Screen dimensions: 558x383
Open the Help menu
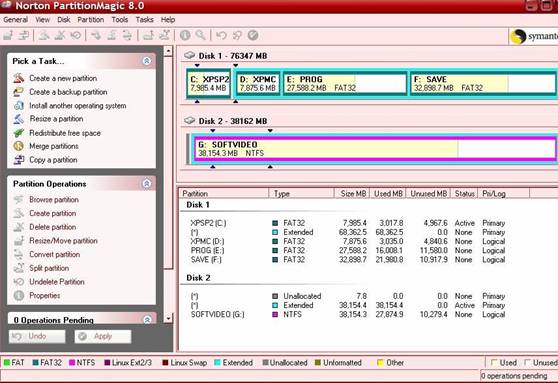click(168, 20)
